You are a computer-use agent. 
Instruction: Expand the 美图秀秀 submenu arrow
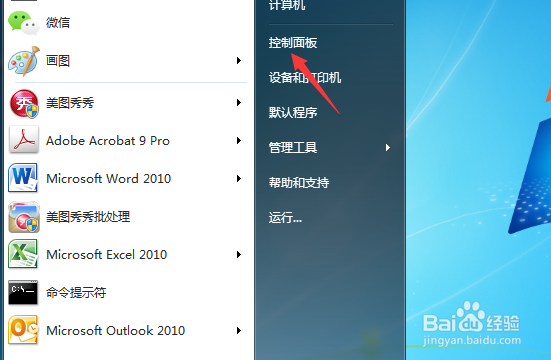239,103
